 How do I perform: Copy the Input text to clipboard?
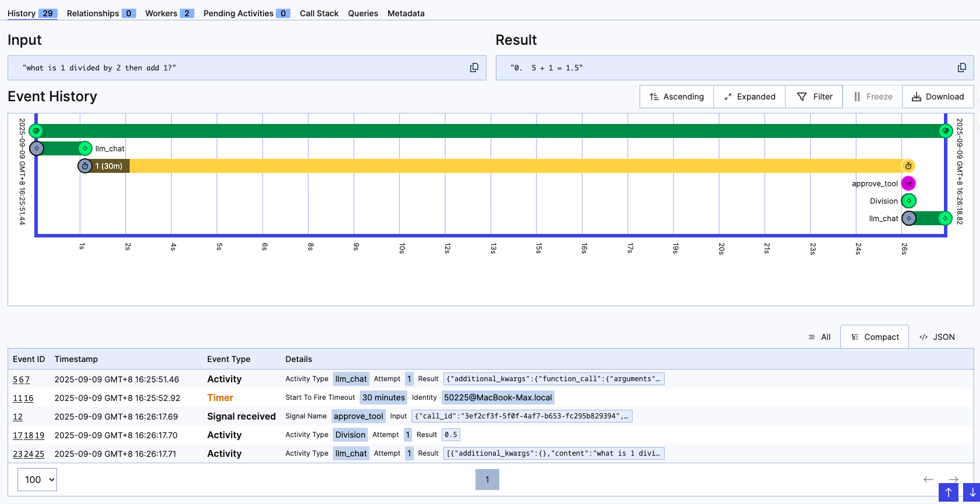click(x=474, y=68)
